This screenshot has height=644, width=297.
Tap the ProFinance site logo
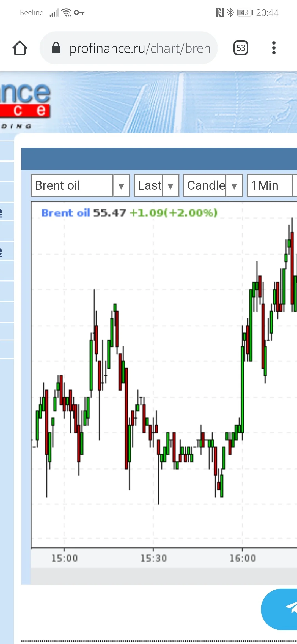point(25,106)
